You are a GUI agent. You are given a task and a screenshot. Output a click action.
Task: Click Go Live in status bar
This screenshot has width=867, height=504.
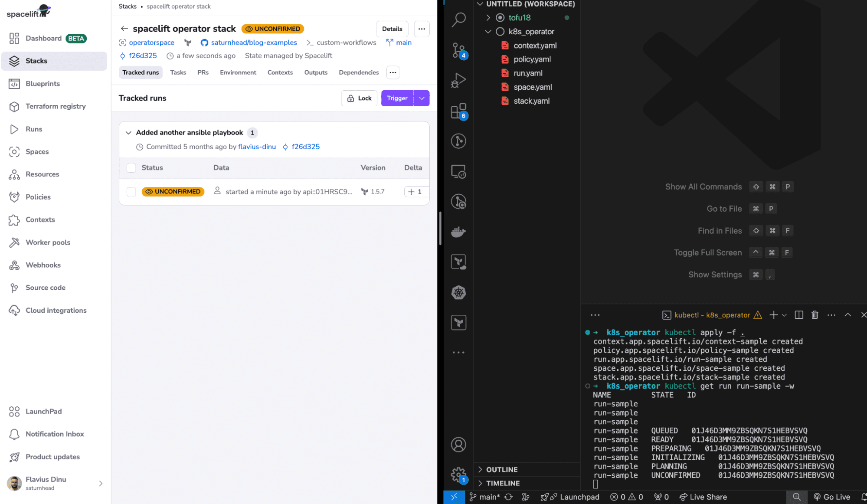(832, 497)
